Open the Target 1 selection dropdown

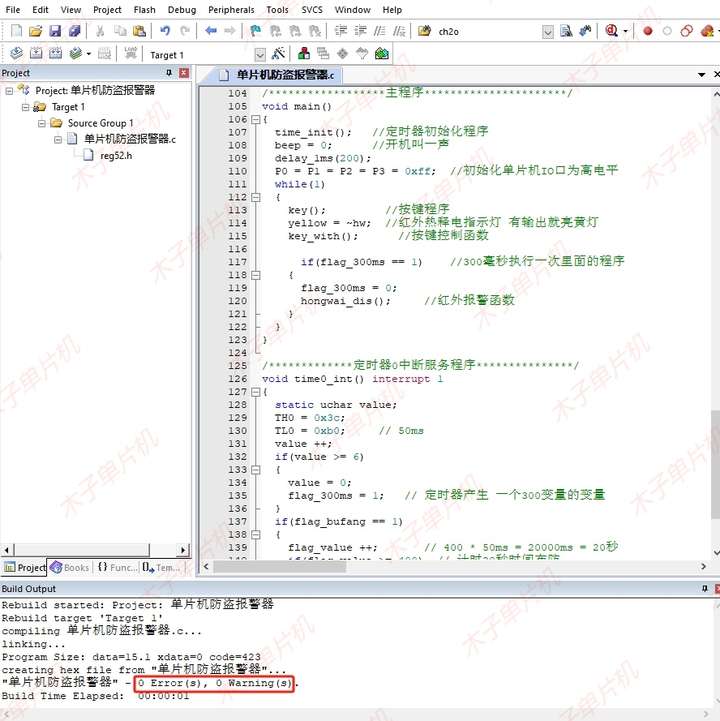(x=260, y=55)
